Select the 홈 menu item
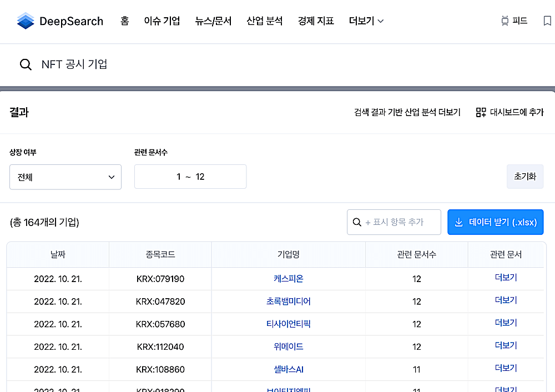Viewport: 555px width, 392px height. point(124,21)
